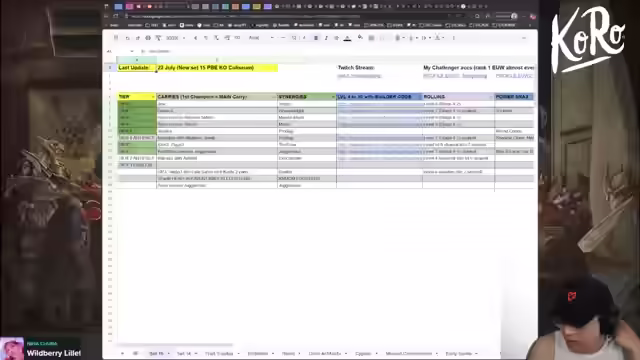640x360 pixels.
Task: Toggle italic formatting in toolbar
Action: (326, 38)
